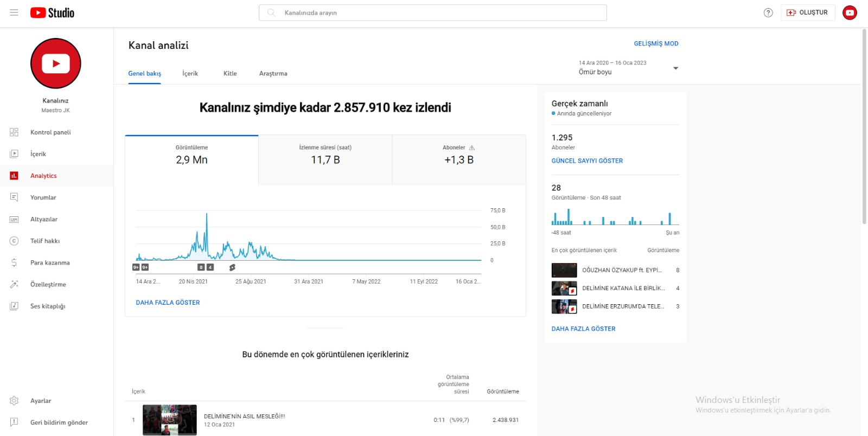This screenshot has height=436, width=868.
Task: Click Geri bildirim gönder feedback icon
Action: tap(14, 422)
